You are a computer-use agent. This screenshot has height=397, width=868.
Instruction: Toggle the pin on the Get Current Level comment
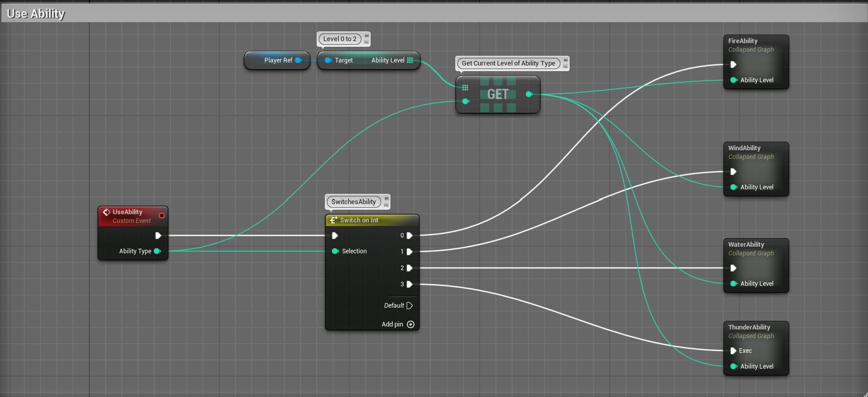pos(565,60)
